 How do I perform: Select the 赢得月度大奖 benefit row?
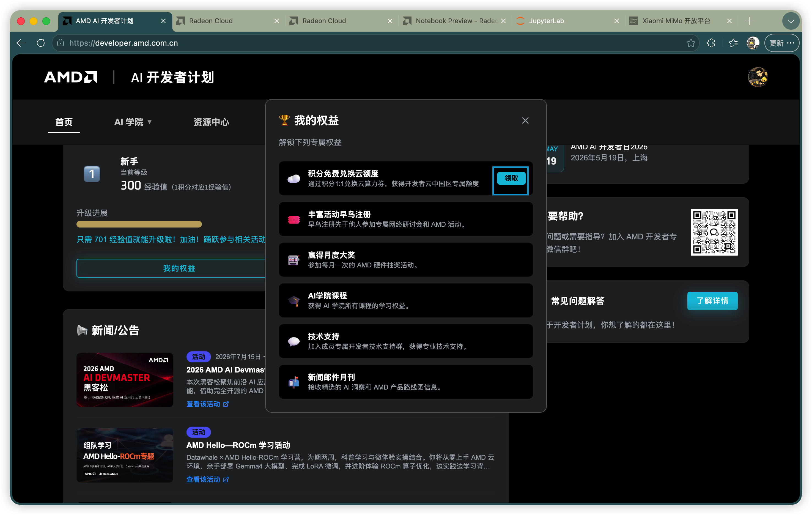(406, 260)
